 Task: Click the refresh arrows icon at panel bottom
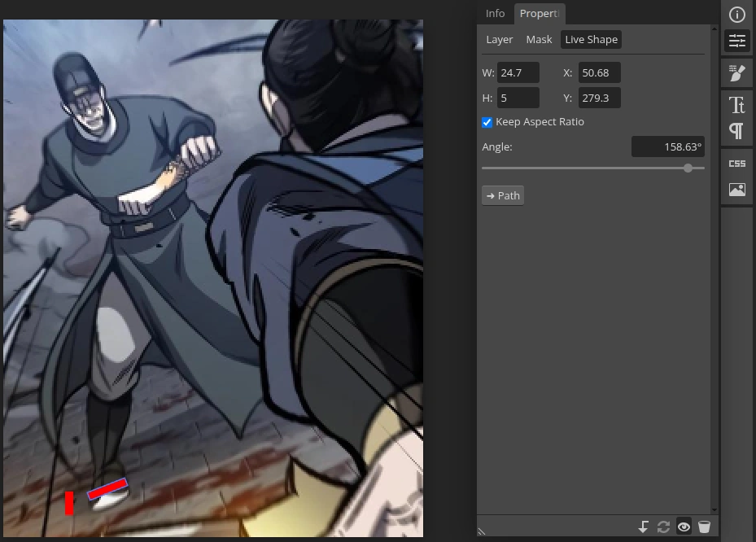[663, 527]
